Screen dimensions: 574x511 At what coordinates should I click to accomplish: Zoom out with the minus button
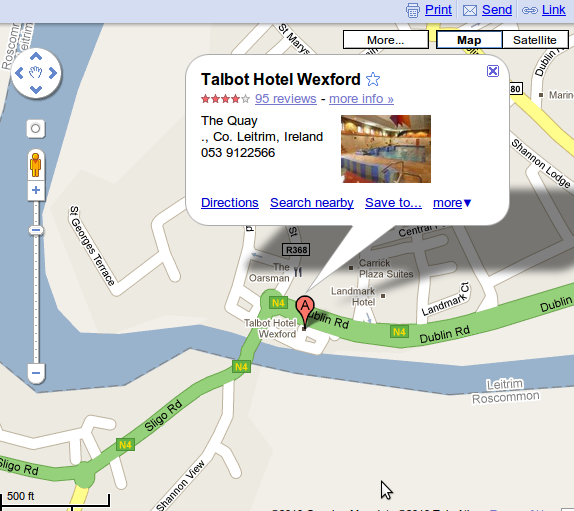coord(36,373)
